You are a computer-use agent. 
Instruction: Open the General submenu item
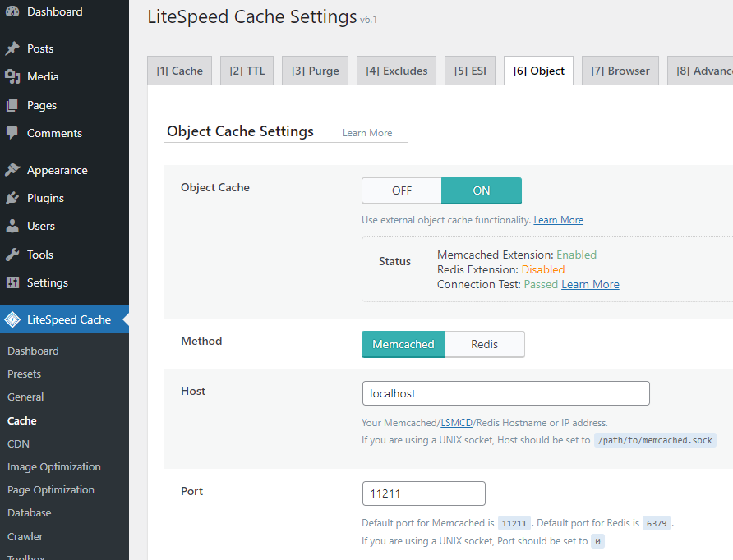(x=25, y=397)
